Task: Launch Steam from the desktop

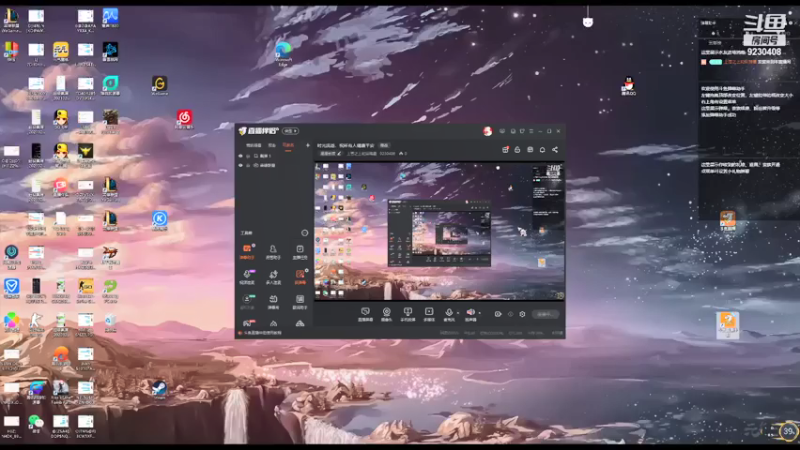Action: (160, 390)
